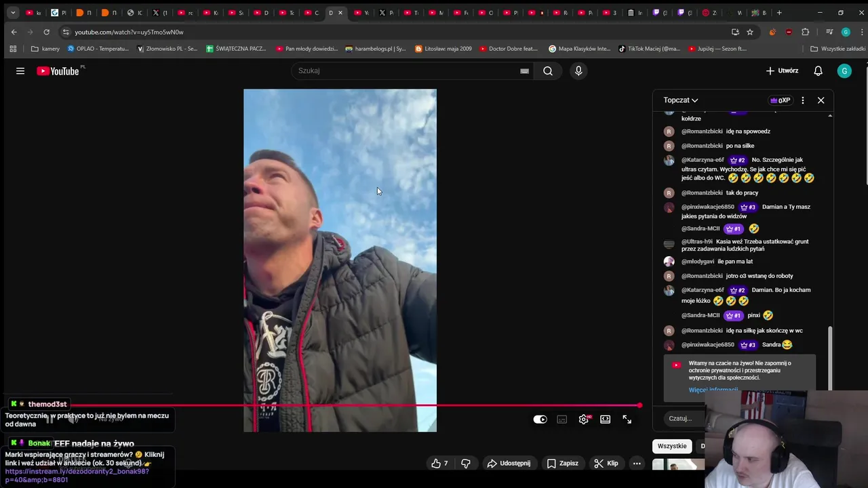The image size is (868, 488).
Task: Open the TikTok Maciej bookmark
Action: click(650, 49)
